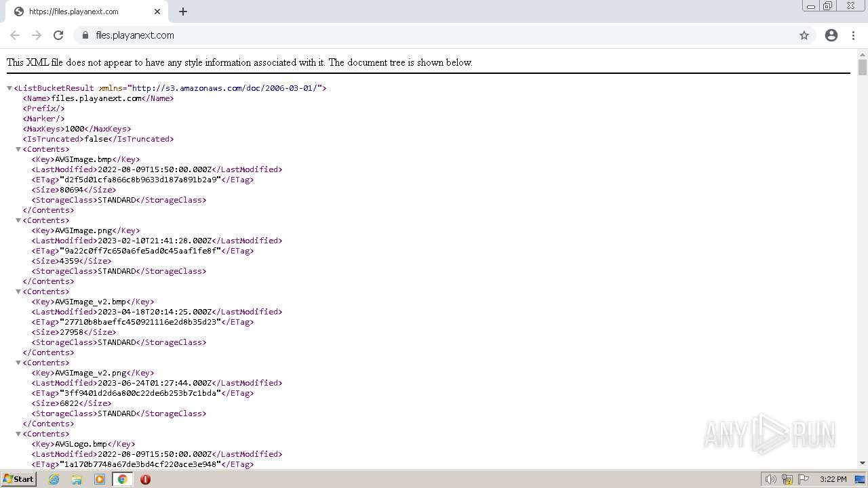868x488 pixels.
Task: Click the ETag 3ff9401d2d6a800c22de6b253b7c1bda
Action: pos(140,393)
